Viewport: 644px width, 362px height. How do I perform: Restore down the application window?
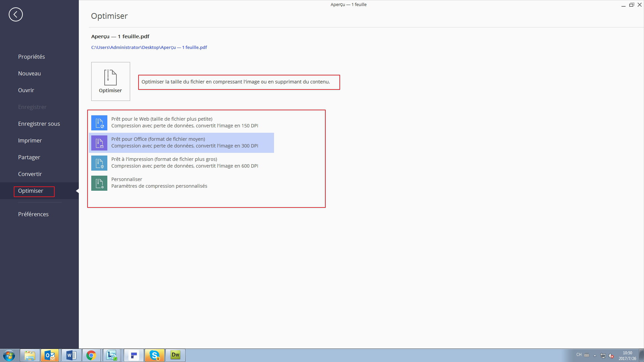pyautogui.click(x=631, y=5)
